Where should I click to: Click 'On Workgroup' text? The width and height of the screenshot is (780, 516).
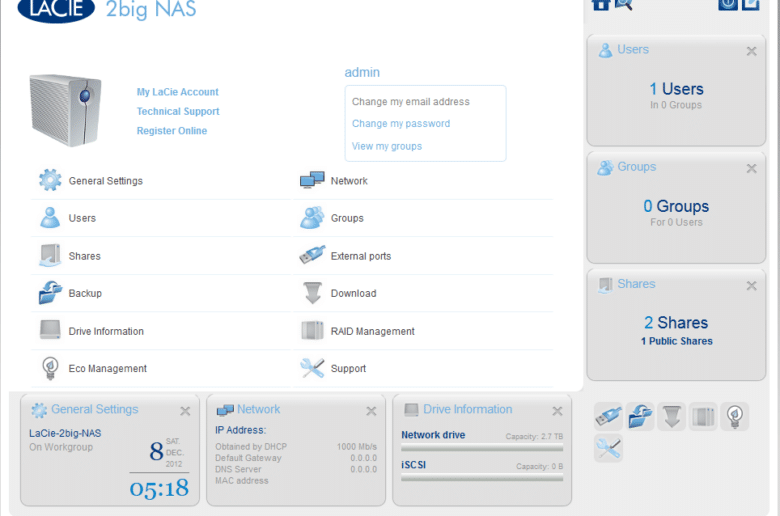61,447
